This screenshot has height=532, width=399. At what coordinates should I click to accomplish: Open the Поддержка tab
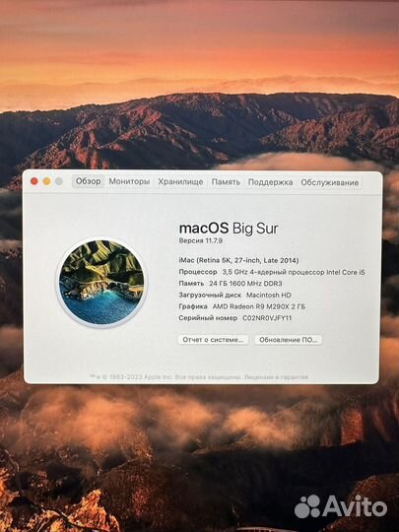point(270,182)
